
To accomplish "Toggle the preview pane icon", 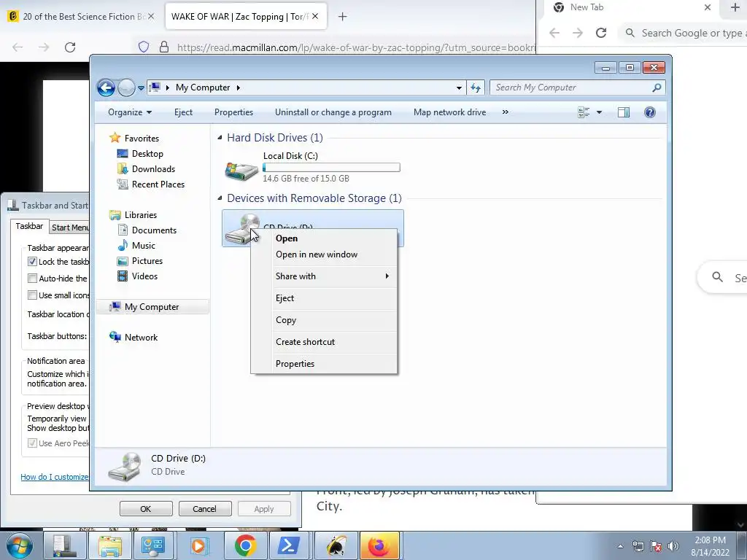I will 624,112.
